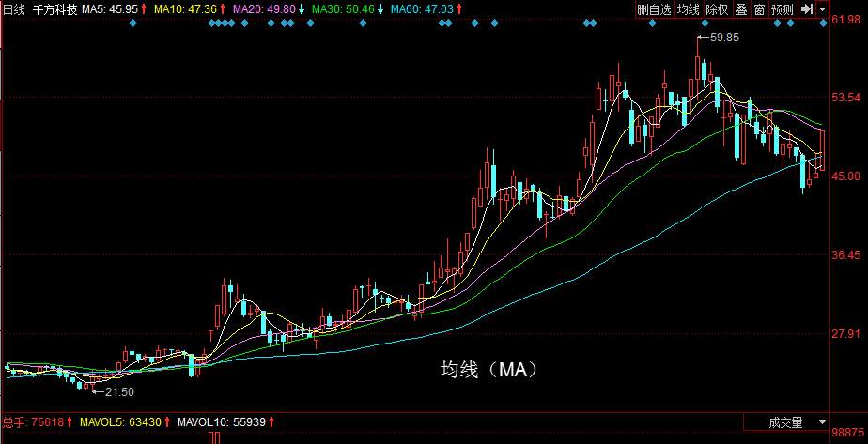The image size is (868, 444).
Task: Click the jump-to-latest arrow icon
Action: (x=806, y=9)
